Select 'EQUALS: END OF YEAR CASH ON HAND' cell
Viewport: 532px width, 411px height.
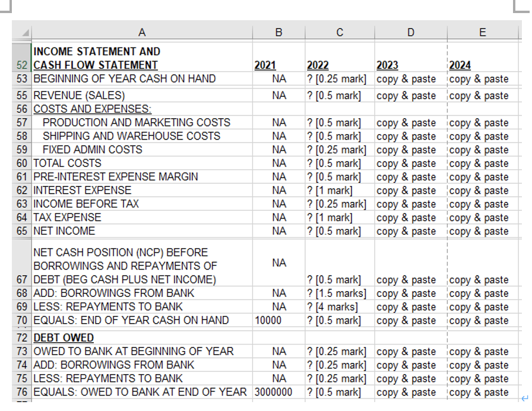tap(142, 320)
